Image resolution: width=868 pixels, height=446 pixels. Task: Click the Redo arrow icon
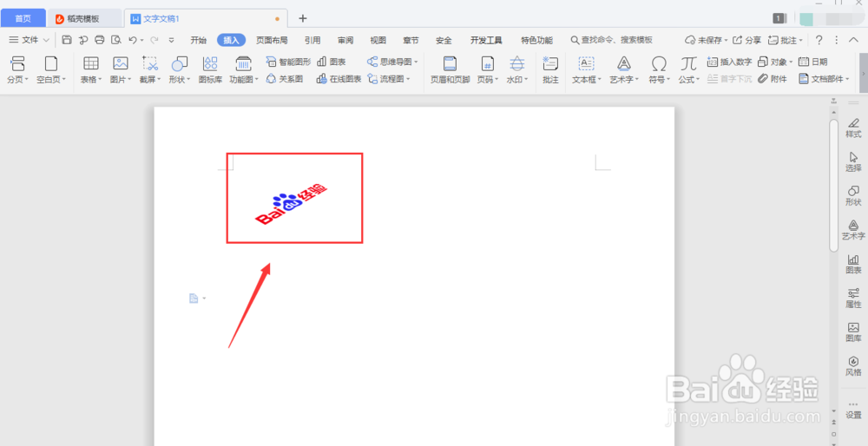tap(155, 40)
